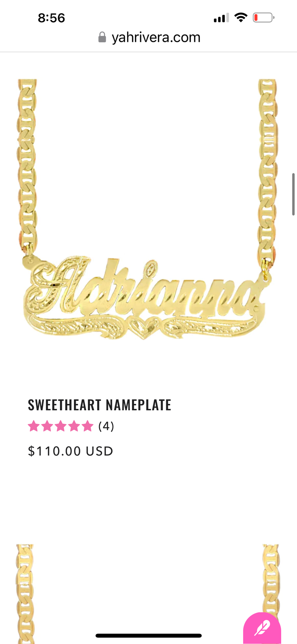Tap the pink feather widget button
The height and width of the screenshot is (644, 297).
pyautogui.click(x=262, y=628)
